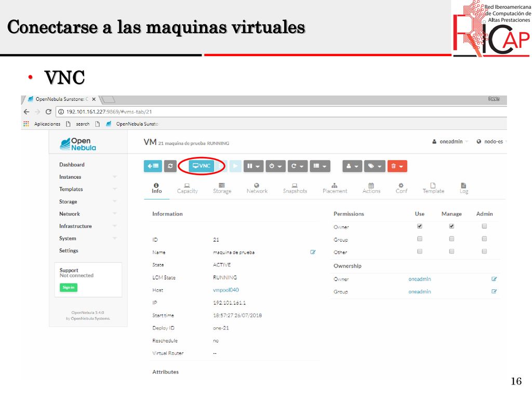Open Settings in the sidebar
Viewport: 532px width, 399px height.
click(x=69, y=250)
